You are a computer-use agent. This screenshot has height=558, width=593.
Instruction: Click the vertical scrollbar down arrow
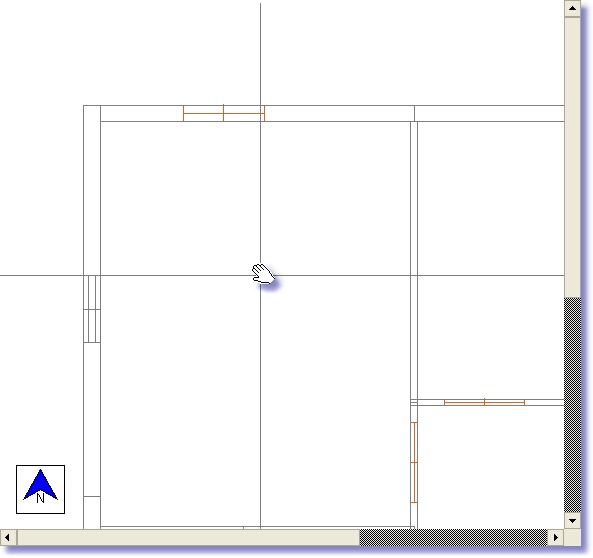click(x=573, y=521)
